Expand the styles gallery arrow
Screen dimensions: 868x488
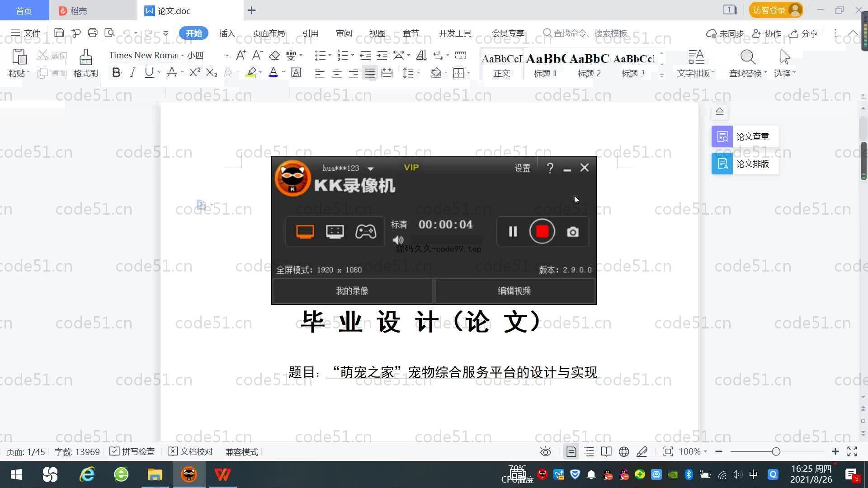point(662,75)
